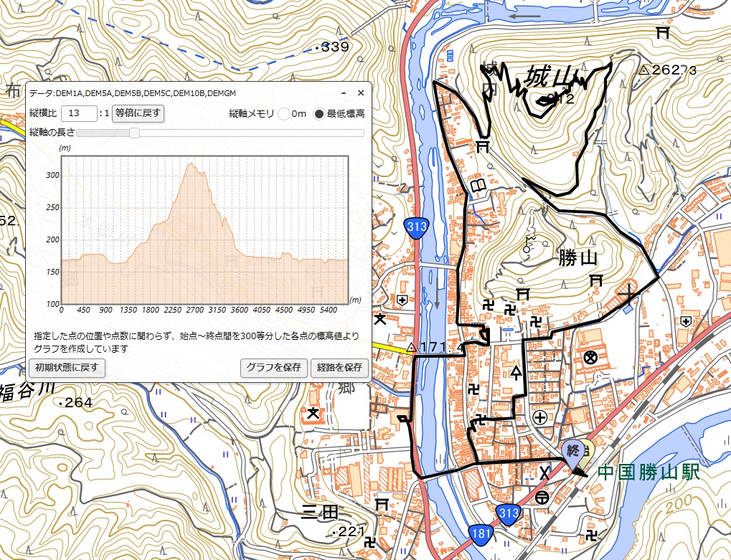This screenshot has height=560, width=731.
Task: Focus the 縦横比 ratio input field
Action: 79,113
